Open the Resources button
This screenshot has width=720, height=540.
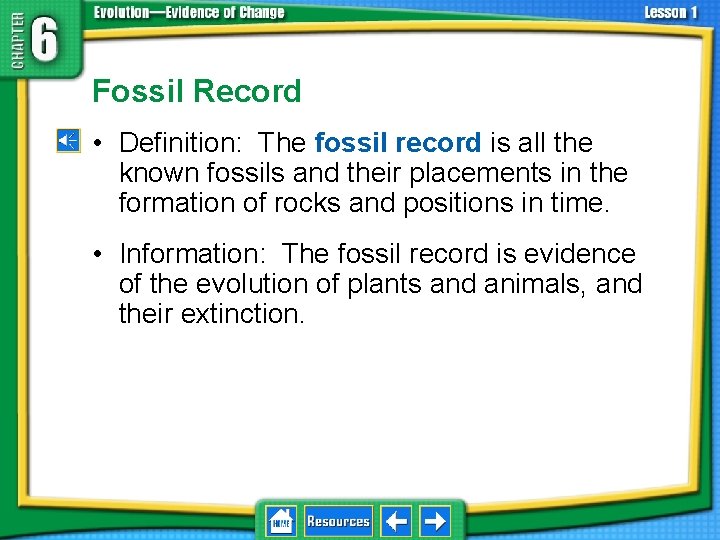(338, 521)
